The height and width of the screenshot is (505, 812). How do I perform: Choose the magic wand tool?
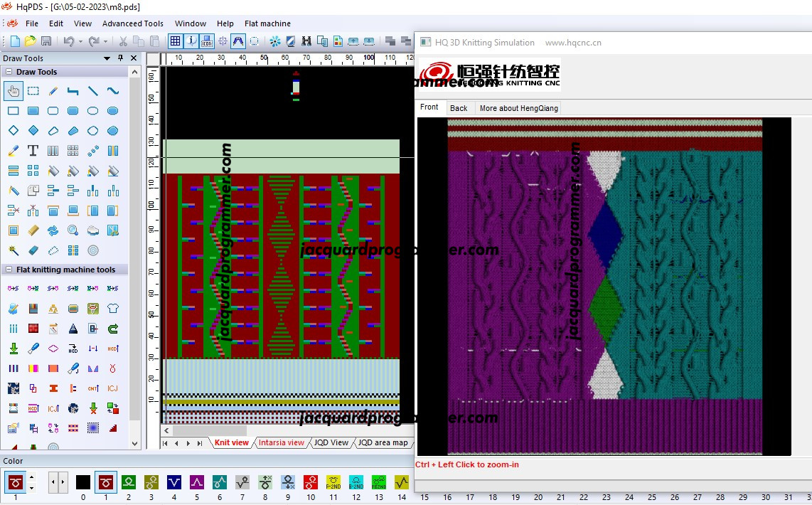(x=14, y=250)
